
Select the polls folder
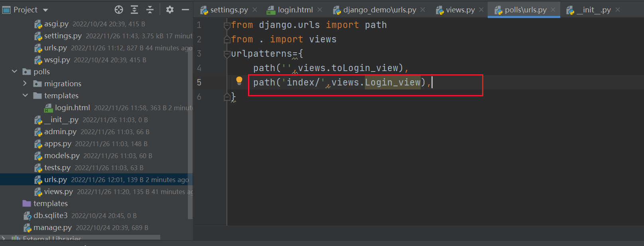[x=97, y=72]
